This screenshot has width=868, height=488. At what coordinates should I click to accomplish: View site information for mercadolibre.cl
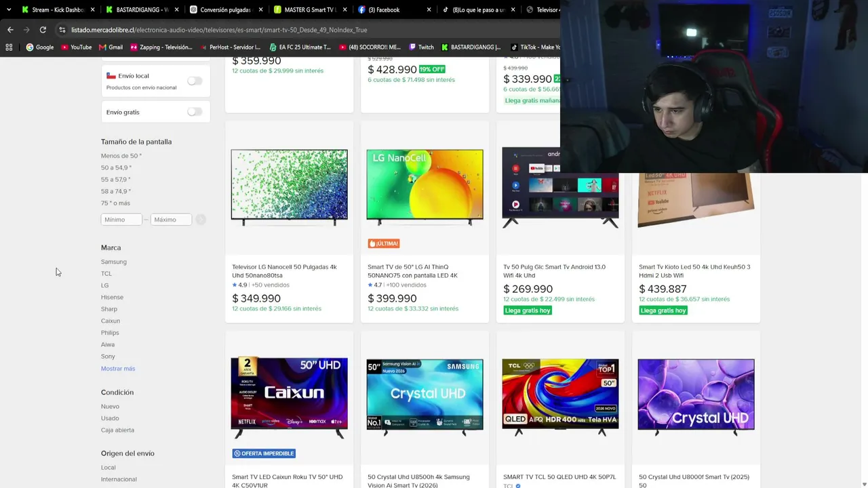[x=62, y=30]
